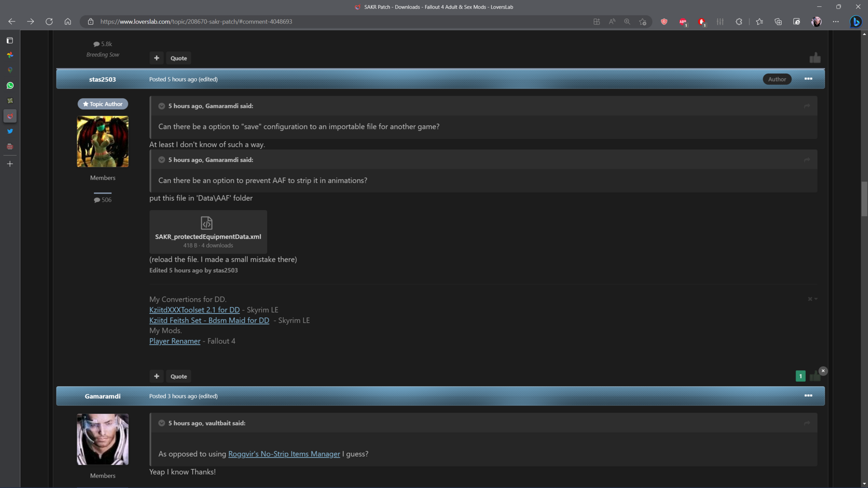
Task: Open post options for stas2503's post
Action: 808,79
